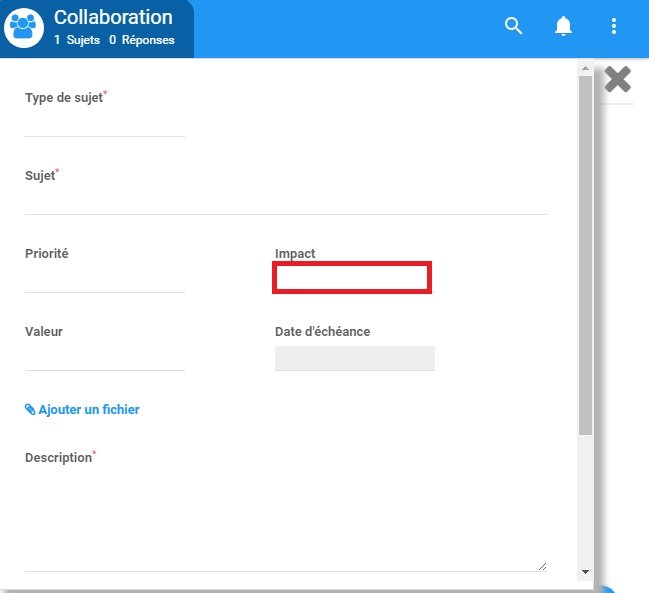Click the Ajouter un fichier link
The height and width of the screenshot is (593, 649).
(82, 410)
